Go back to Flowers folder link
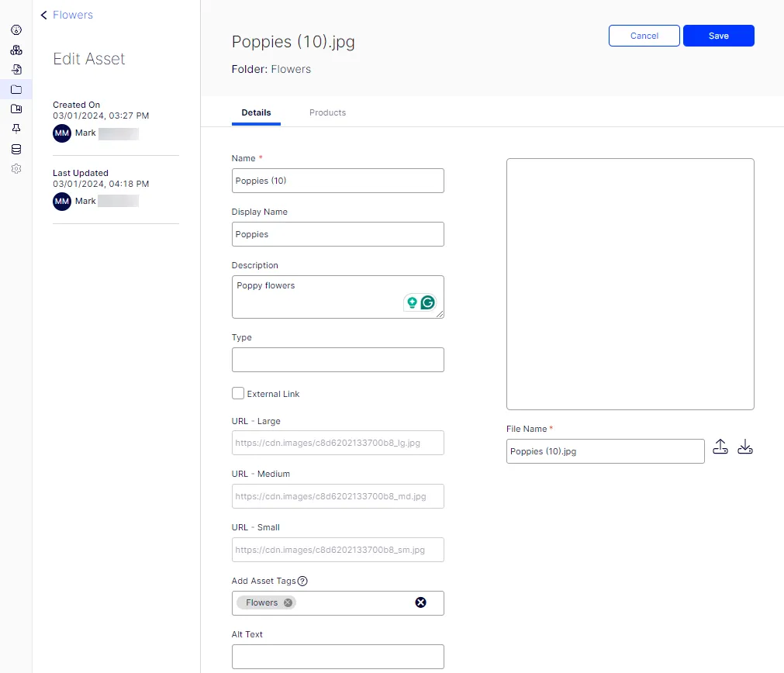The image size is (784, 673). [x=73, y=15]
